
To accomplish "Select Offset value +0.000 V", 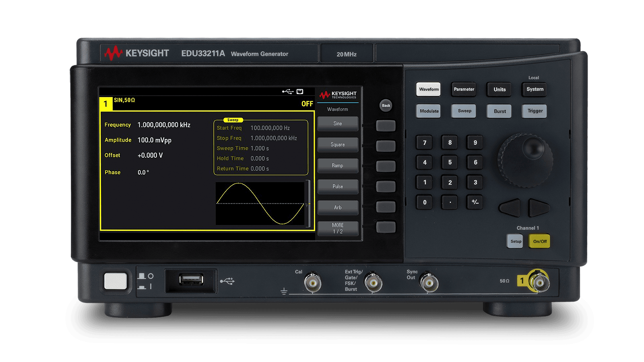I will coord(150,155).
